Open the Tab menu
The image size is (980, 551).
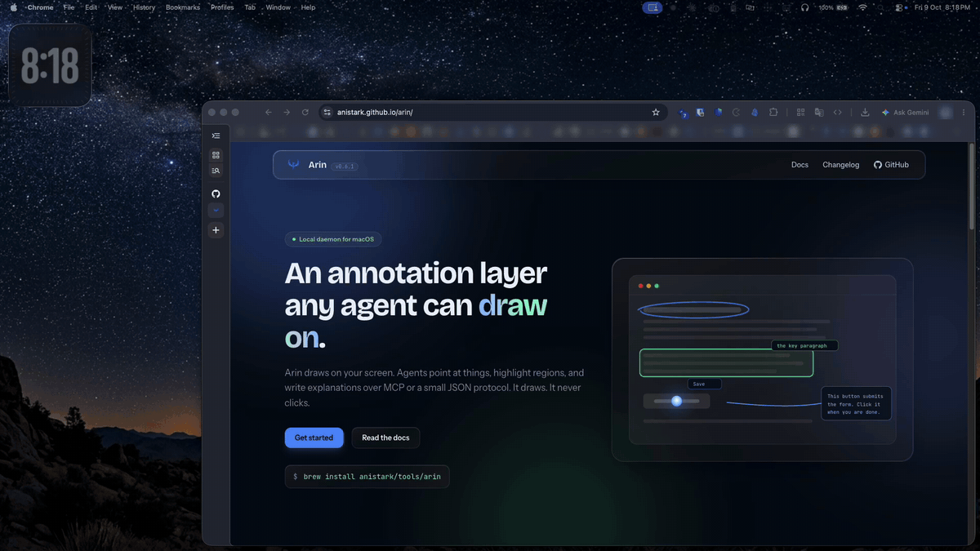[x=250, y=7]
